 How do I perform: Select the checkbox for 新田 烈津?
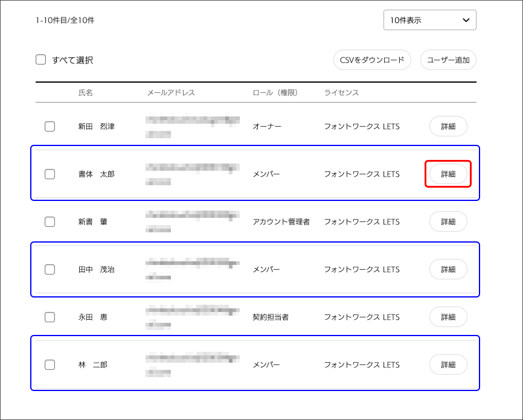[x=50, y=127]
